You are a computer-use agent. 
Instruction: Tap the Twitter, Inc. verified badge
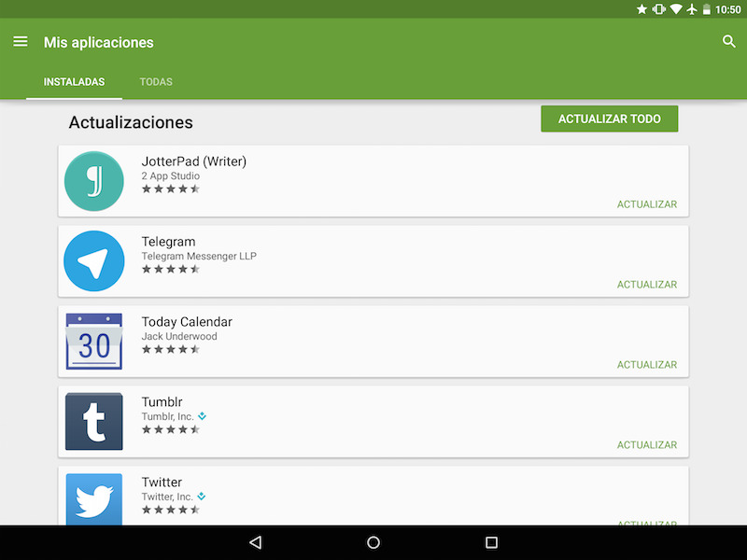tap(202, 497)
